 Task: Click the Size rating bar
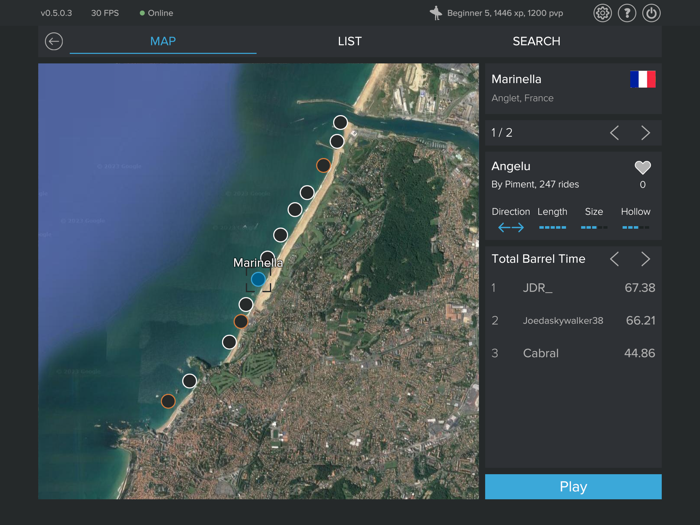pos(594,228)
